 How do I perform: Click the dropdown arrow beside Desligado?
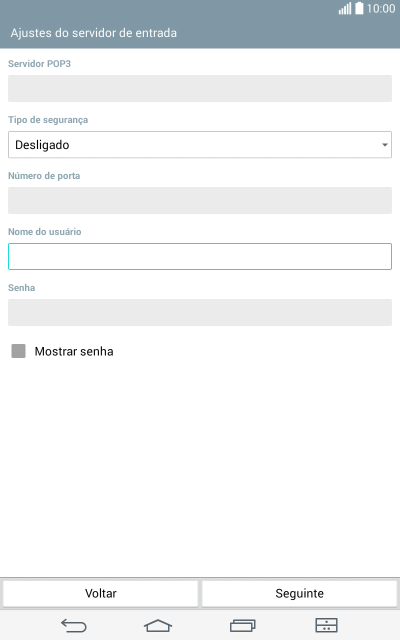point(384,145)
